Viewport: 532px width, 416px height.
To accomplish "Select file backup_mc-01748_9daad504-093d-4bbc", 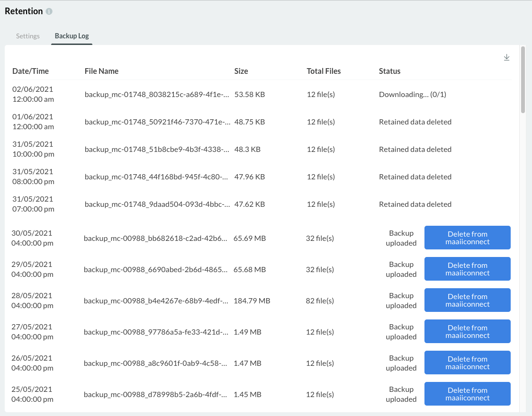I will (x=157, y=204).
